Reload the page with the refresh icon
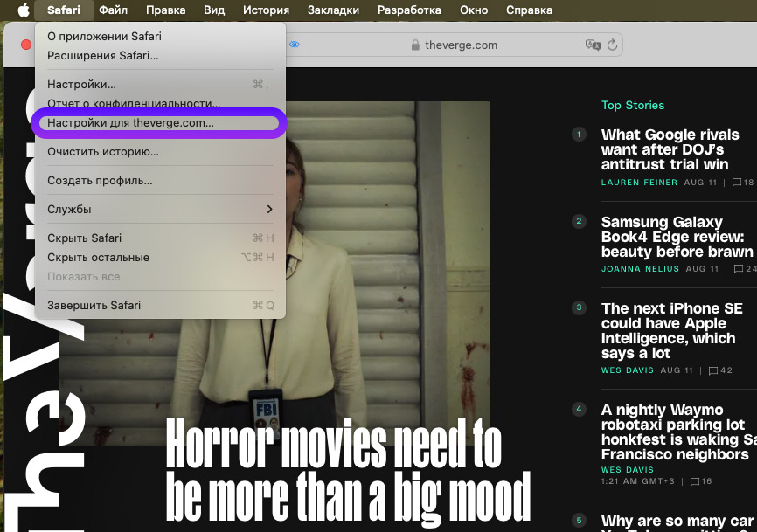757x532 pixels. [612, 45]
